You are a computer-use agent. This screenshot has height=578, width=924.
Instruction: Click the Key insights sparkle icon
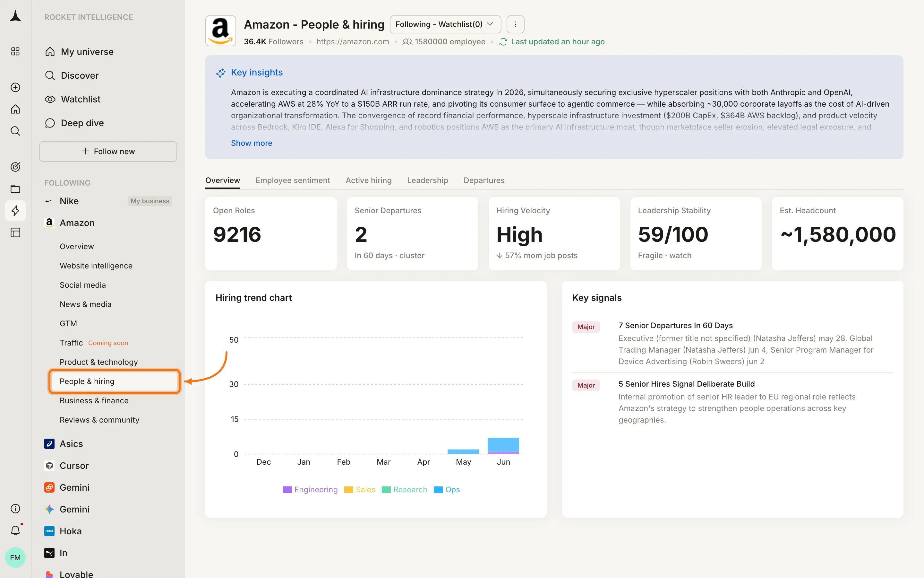(221, 73)
